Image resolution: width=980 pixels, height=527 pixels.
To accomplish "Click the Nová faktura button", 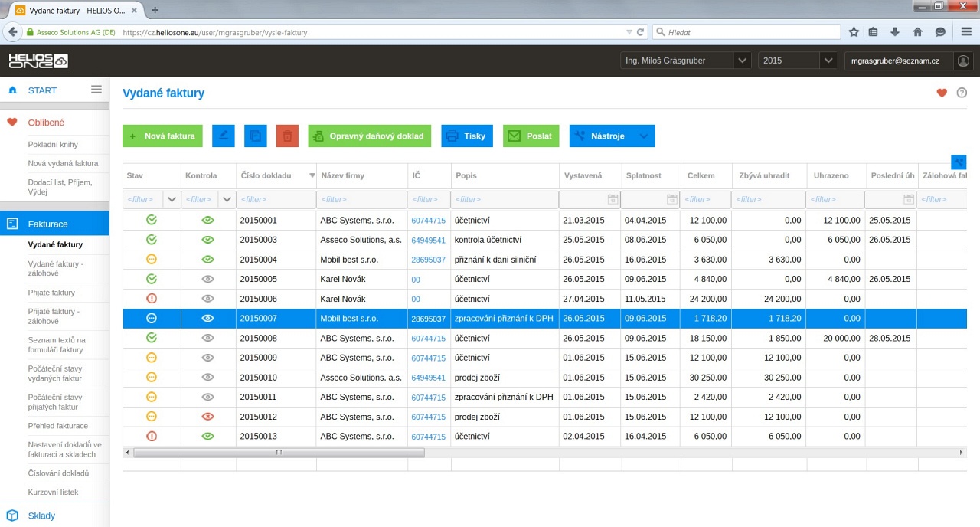I will 162,136.
